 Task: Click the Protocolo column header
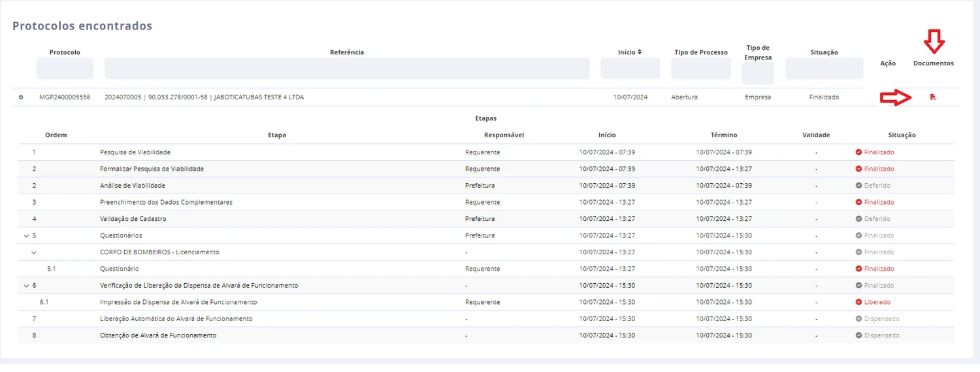[x=65, y=52]
